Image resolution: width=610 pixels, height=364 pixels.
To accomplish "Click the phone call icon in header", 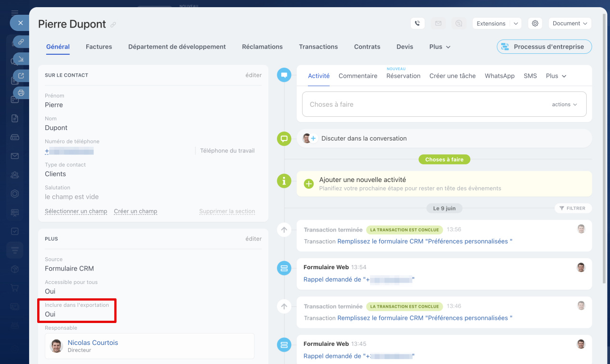I will [x=417, y=23].
